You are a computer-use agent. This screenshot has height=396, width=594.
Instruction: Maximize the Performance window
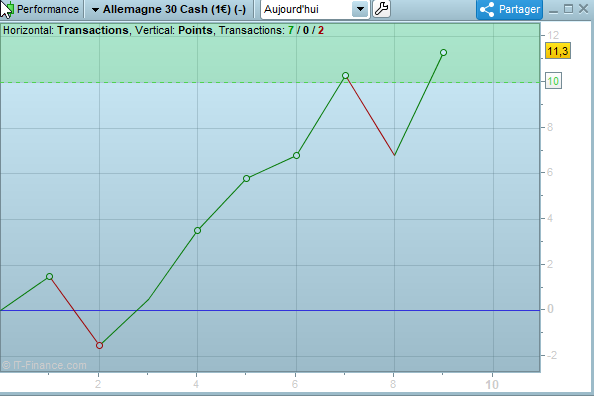(569, 9)
